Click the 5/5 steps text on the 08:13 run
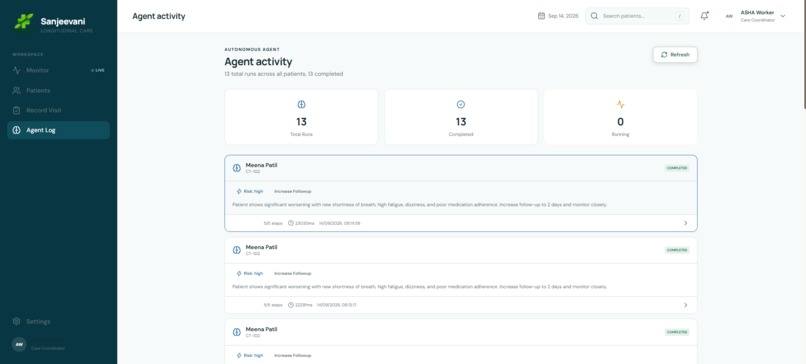806x364 pixels. point(273,305)
